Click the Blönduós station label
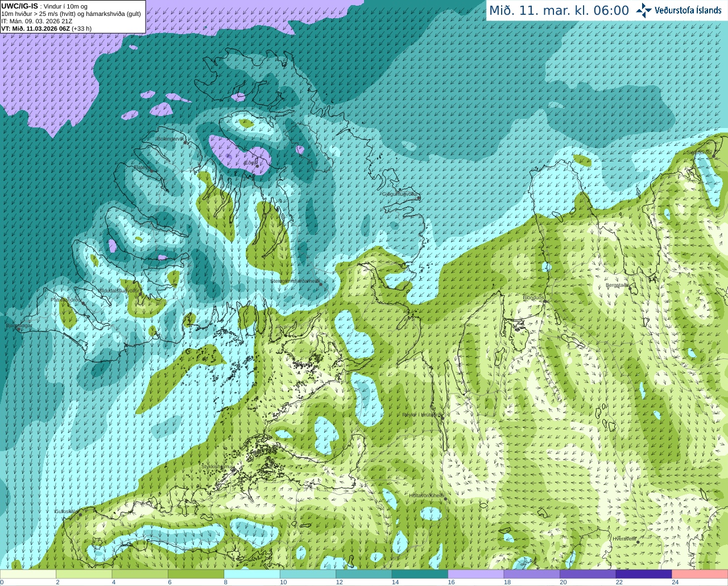728x586 pixels. (533, 298)
